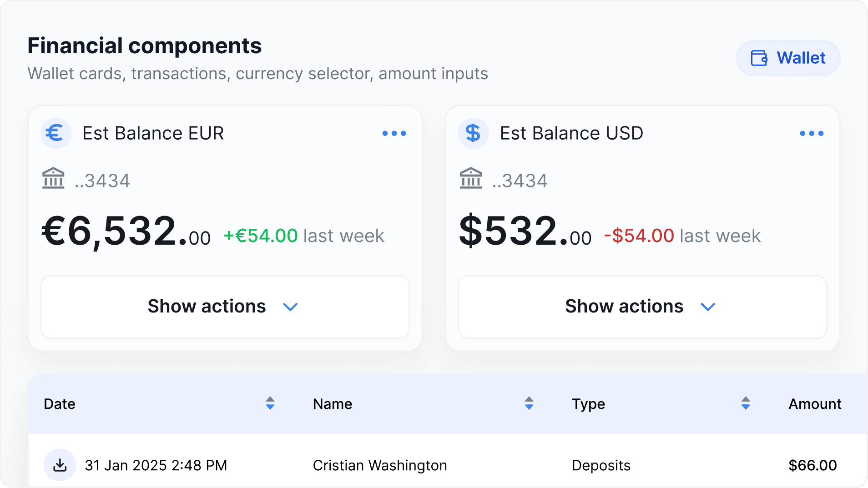Expand Show actions on USD card
The image size is (868, 488).
(x=642, y=307)
